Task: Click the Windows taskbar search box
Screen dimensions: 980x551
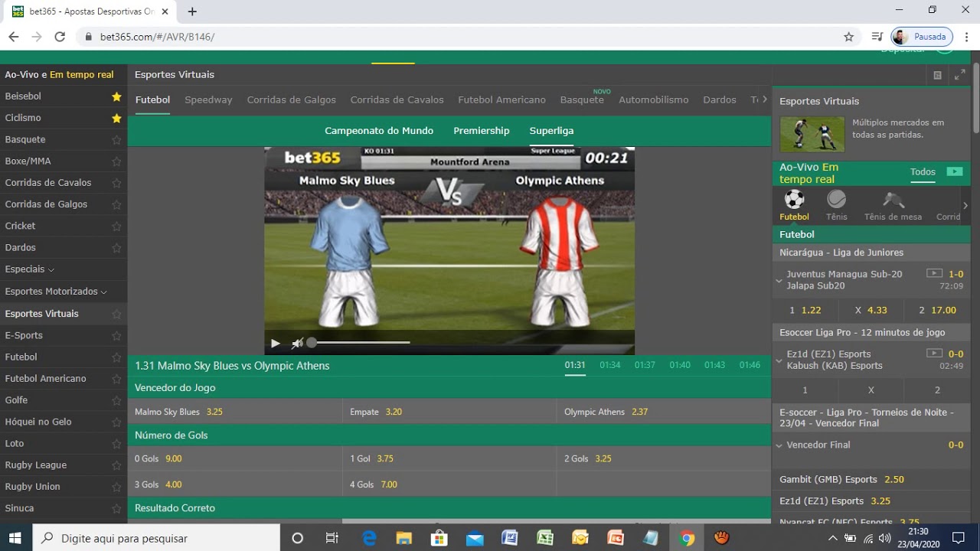Action: click(157, 538)
